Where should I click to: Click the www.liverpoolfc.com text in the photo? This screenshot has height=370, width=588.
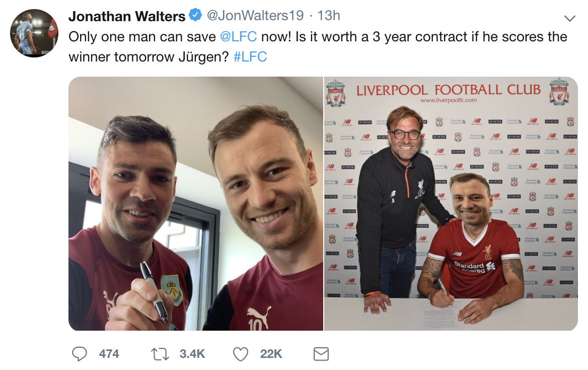449,100
